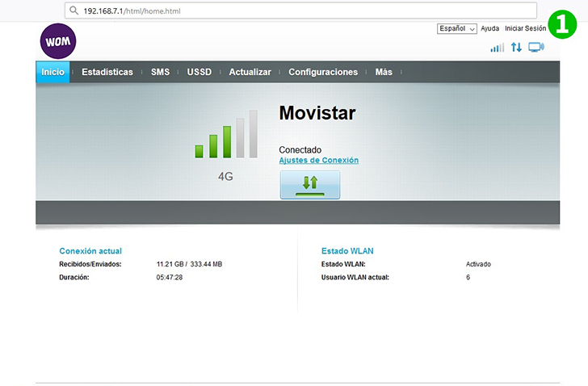The image size is (588, 386).
Task: Click the browser address bar URL field
Action: pyautogui.click(x=300, y=10)
